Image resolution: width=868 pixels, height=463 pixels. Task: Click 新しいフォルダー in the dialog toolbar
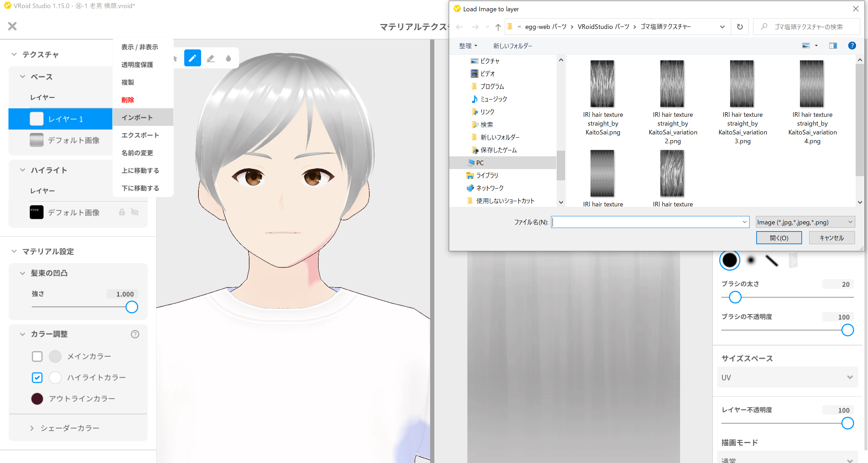513,46
